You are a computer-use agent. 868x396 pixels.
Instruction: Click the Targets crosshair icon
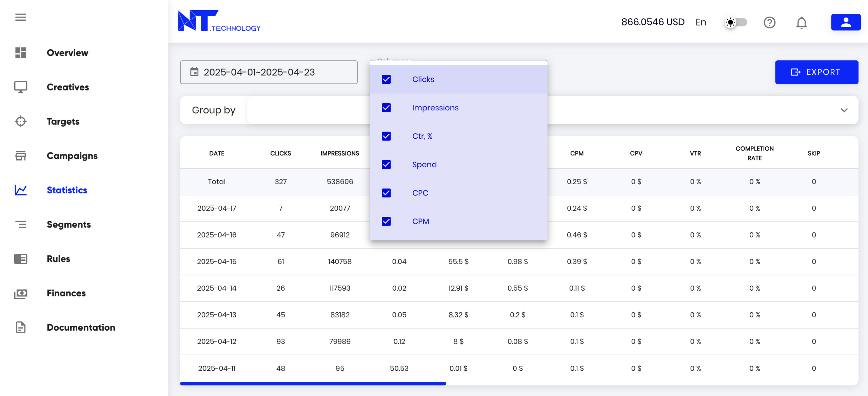click(21, 121)
